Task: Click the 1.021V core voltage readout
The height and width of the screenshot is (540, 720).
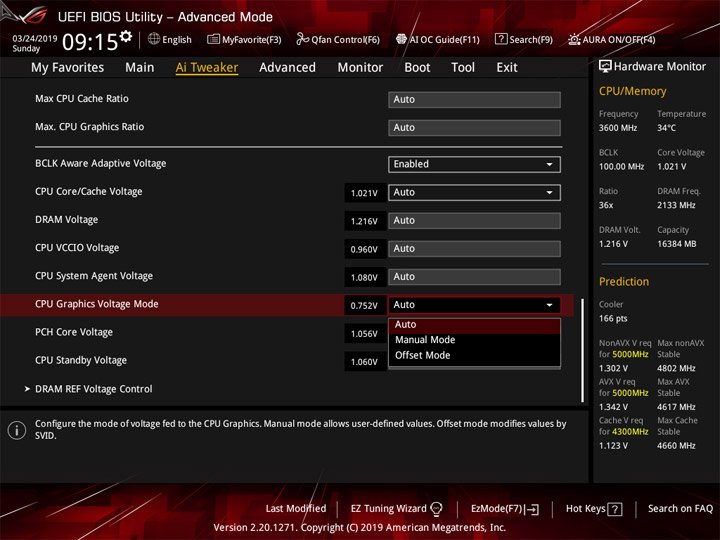Action: coord(365,193)
